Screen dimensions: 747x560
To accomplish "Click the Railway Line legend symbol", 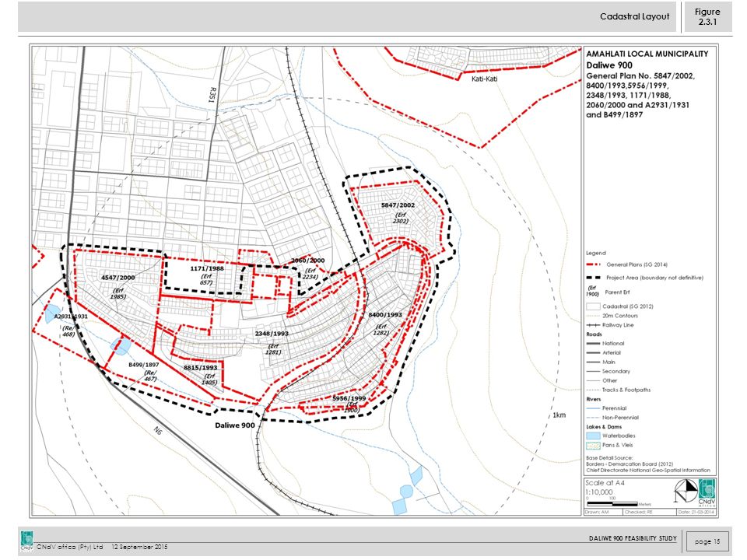I will tap(593, 325).
